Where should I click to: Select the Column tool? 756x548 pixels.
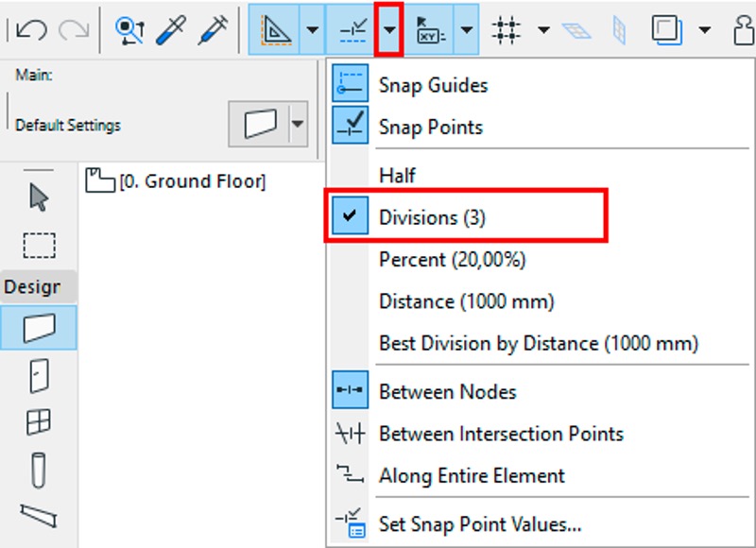click(x=39, y=470)
